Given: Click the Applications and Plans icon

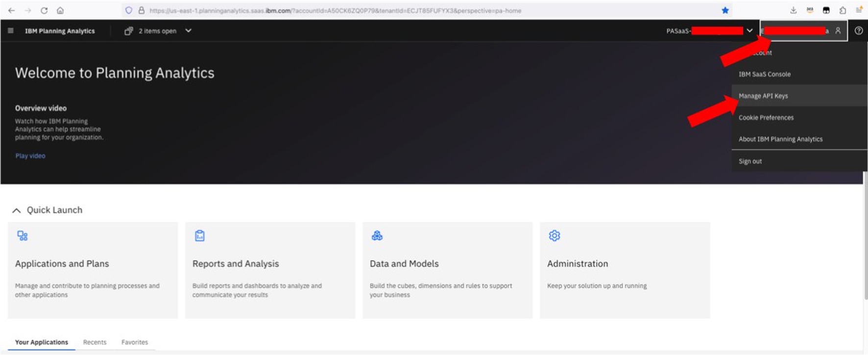Looking at the screenshot, I should coord(23,236).
